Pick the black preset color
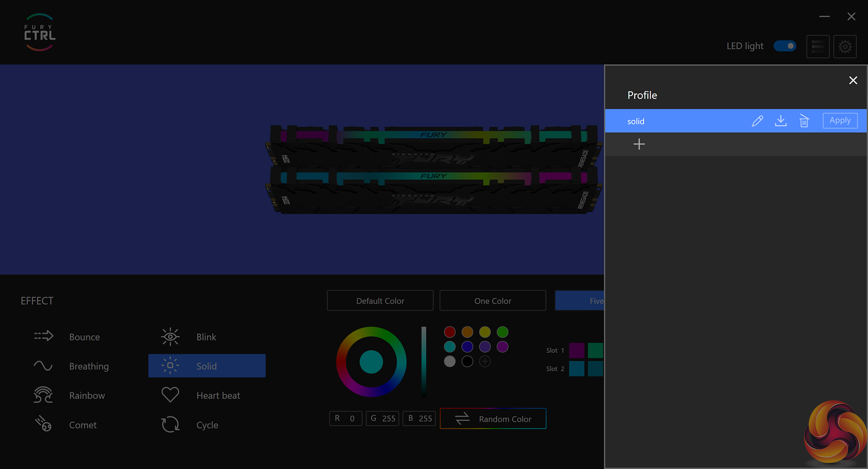This screenshot has height=469, width=868. (467, 361)
